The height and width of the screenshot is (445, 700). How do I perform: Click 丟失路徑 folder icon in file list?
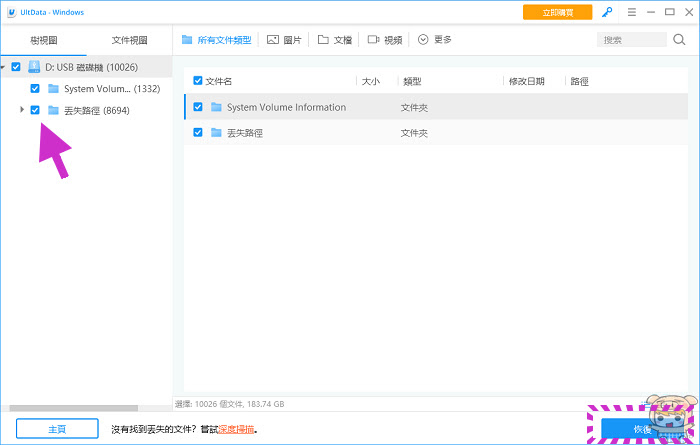(x=216, y=133)
